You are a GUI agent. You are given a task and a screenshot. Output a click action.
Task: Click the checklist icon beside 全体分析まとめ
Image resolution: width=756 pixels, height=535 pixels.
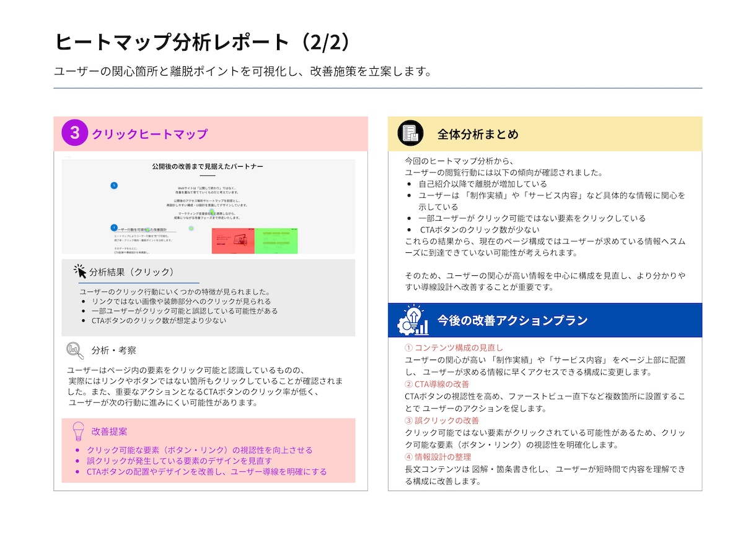tap(410, 133)
